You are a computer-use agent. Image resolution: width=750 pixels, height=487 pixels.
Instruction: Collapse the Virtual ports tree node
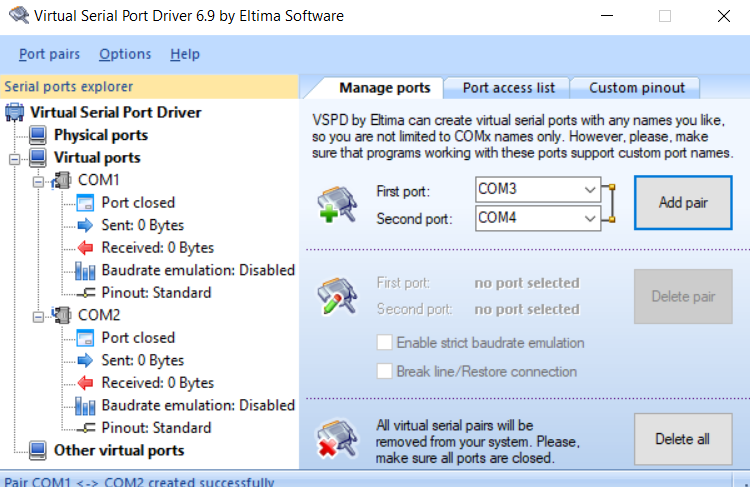[15, 159]
